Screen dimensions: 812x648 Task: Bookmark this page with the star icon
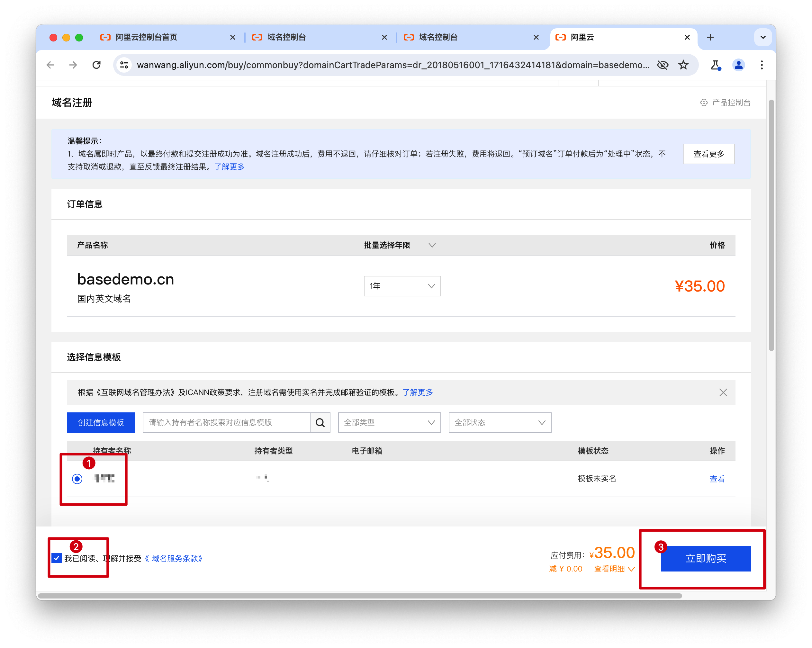683,65
